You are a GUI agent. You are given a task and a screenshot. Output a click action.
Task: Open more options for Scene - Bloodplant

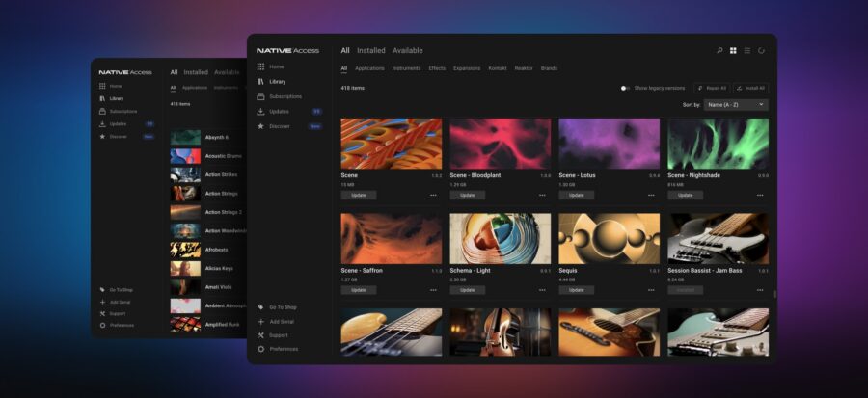542,195
